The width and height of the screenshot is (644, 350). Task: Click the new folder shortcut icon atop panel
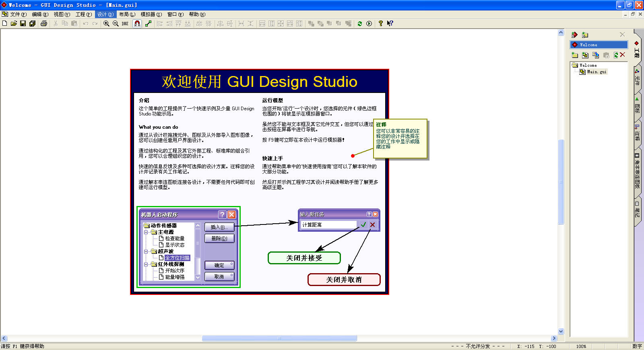[x=585, y=35]
